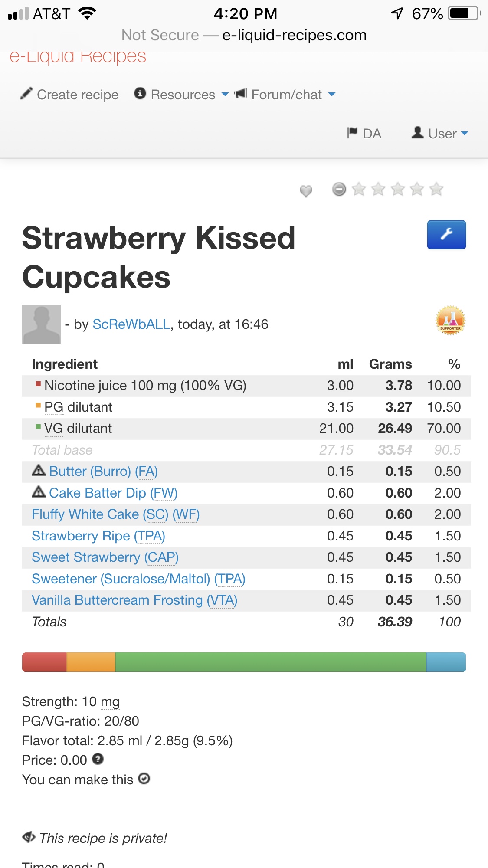Open the ScReWbALL author profile link
This screenshot has height=868, width=488.
pos(131,324)
